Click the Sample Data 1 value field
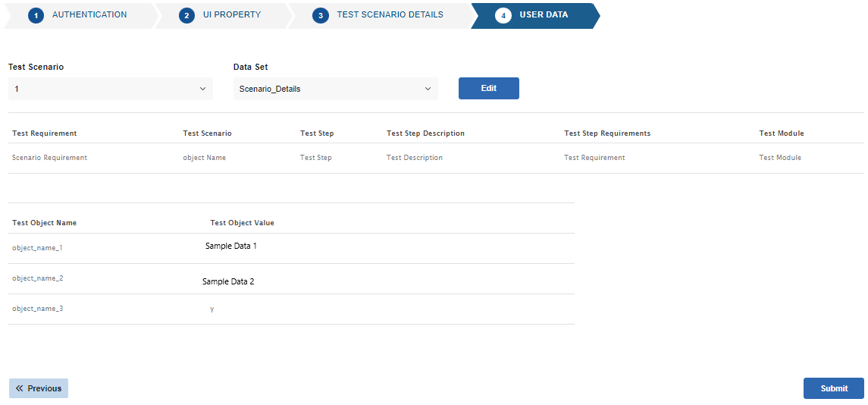868x405 pixels. 231,246
